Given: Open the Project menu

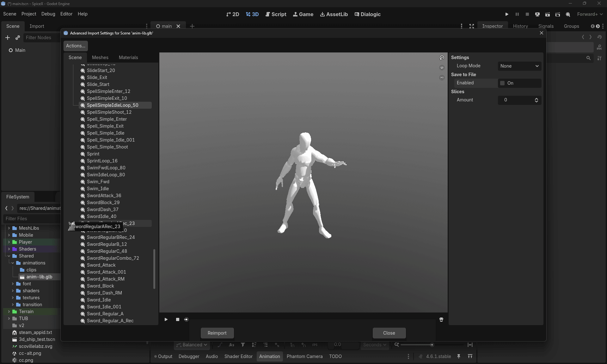Looking at the screenshot, I should point(29,14).
